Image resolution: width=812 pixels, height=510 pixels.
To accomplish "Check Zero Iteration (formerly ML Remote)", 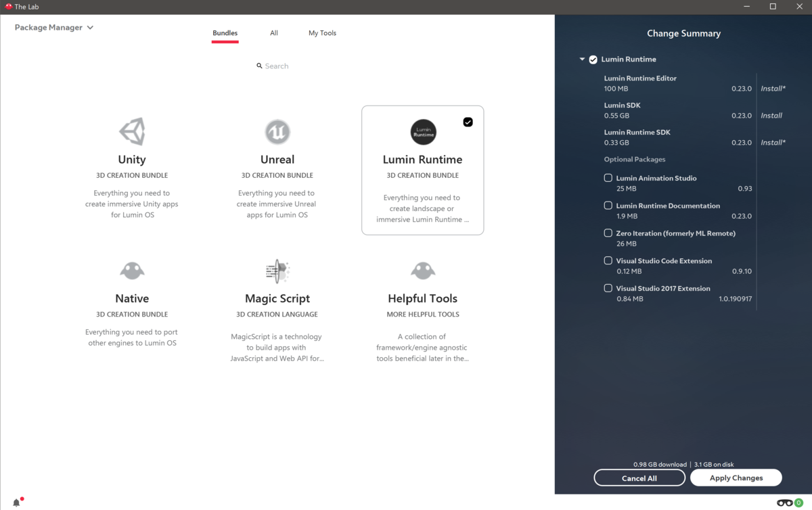I will (608, 233).
